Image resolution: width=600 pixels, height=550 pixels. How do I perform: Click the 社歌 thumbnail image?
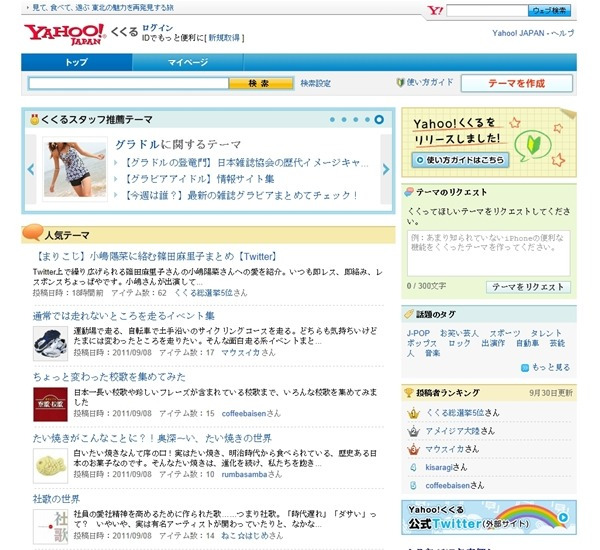(x=50, y=527)
